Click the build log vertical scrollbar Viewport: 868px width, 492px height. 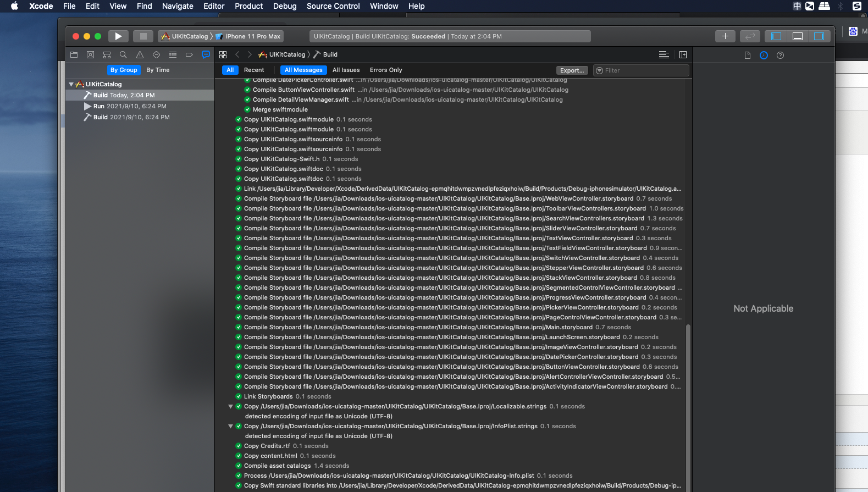click(x=688, y=407)
